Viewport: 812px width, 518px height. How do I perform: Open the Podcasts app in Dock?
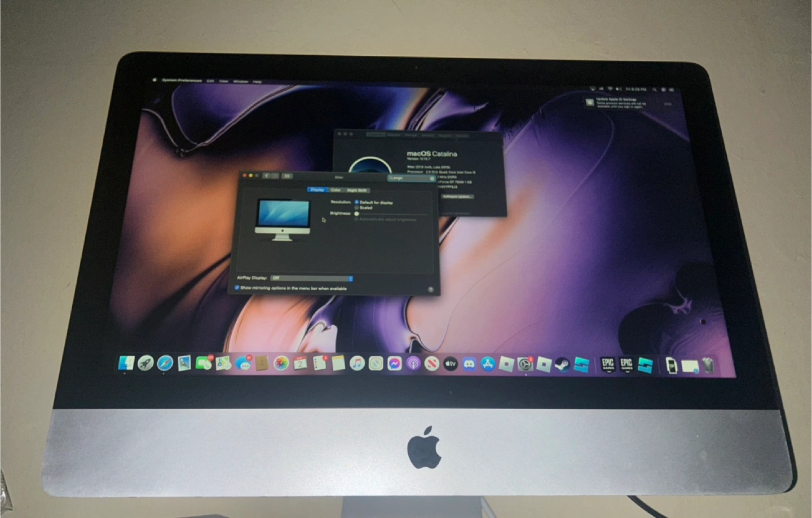click(413, 364)
